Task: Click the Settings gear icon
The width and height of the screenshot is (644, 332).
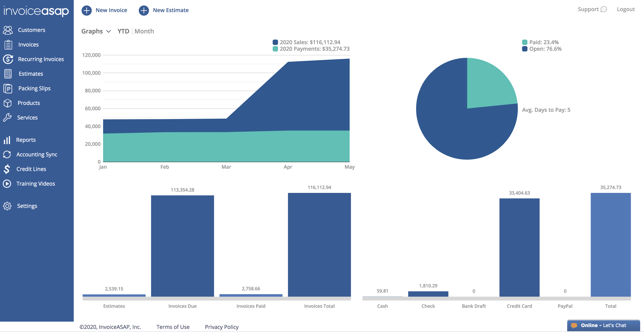Action: [7, 206]
